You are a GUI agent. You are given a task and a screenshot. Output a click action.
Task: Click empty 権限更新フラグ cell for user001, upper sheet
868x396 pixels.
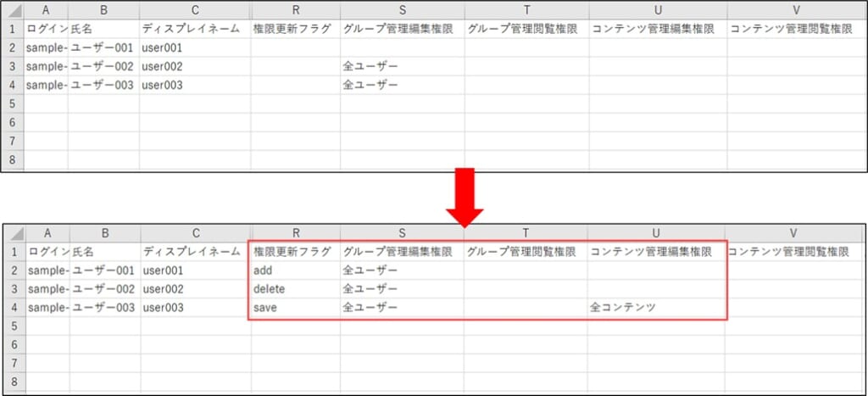[296, 47]
